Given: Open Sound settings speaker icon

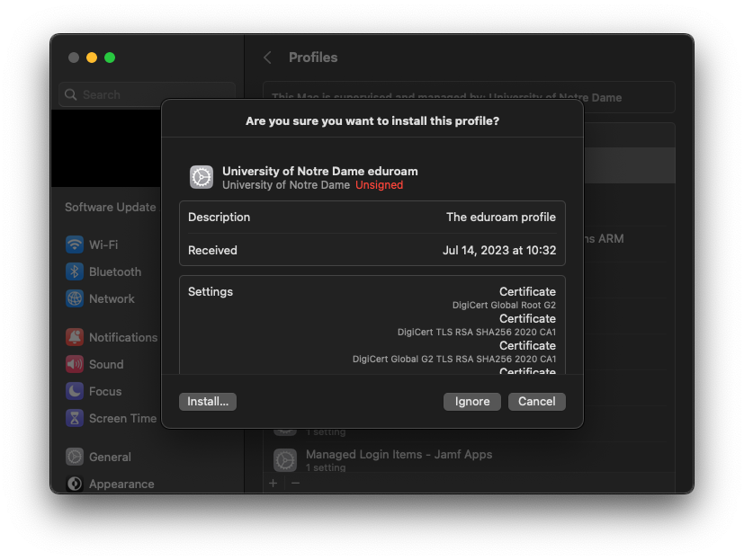Looking at the screenshot, I should (75, 364).
